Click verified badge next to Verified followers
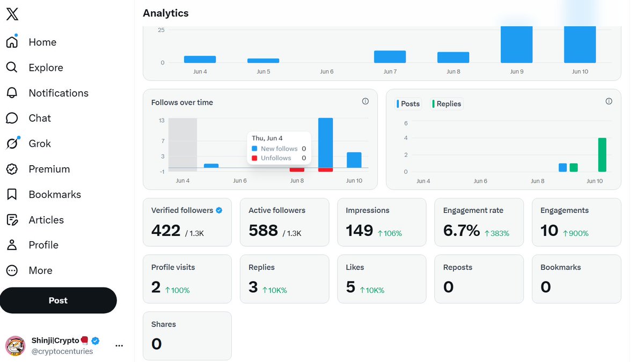The width and height of the screenshot is (644, 362). point(219,211)
